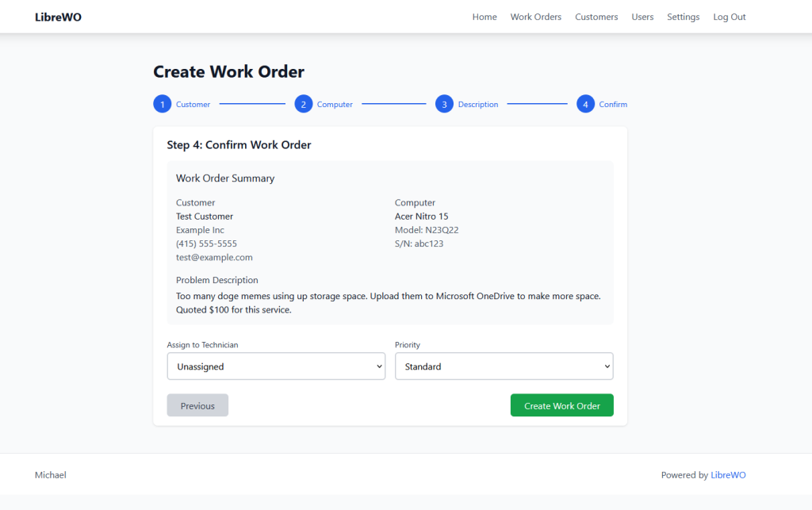The height and width of the screenshot is (510, 812).
Task: Click the LibreWO link in footer
Action: point(728,474)
